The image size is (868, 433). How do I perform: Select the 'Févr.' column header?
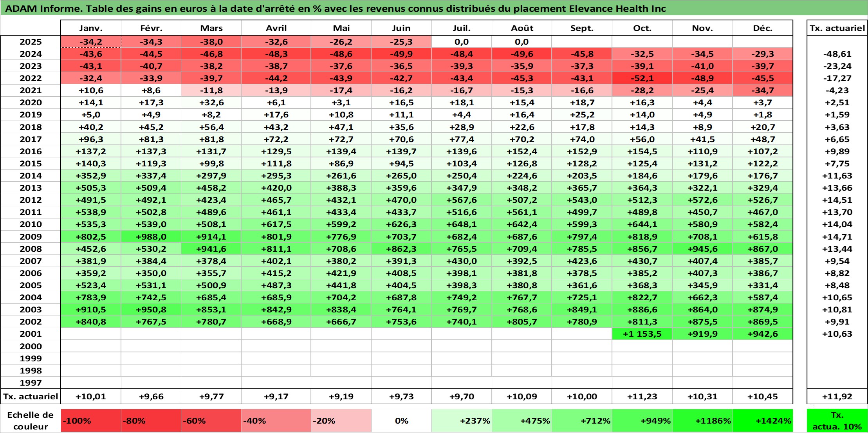click(151, 28)
